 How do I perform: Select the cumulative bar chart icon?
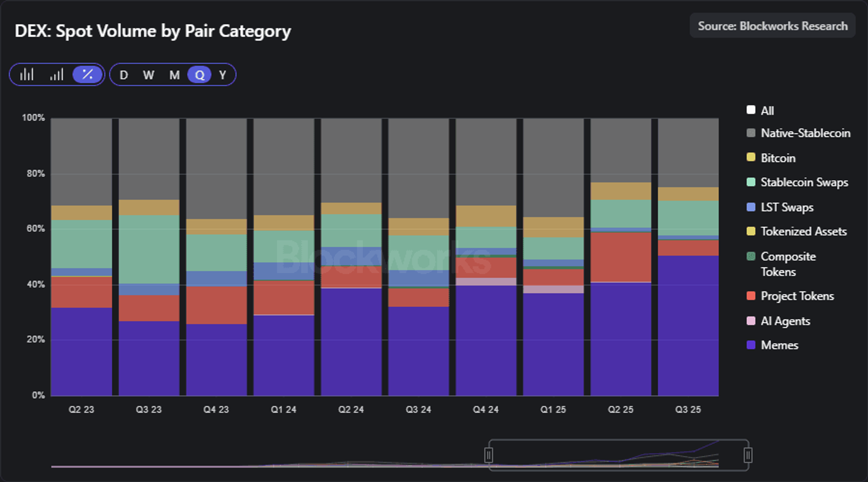(x=57, y=75)
